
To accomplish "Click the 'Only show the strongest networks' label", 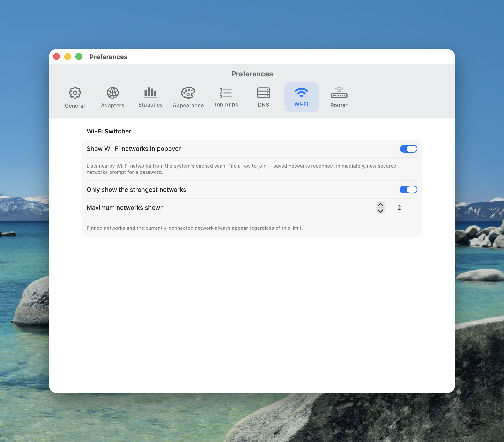I will (x=136, y=190).
